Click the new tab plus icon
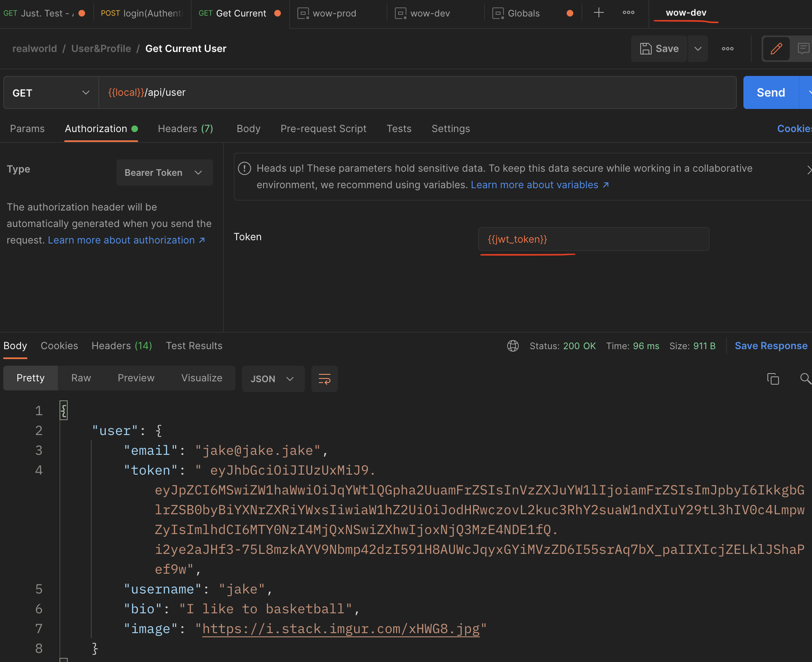Screen dimensions: 812x662 coord(598,13)
